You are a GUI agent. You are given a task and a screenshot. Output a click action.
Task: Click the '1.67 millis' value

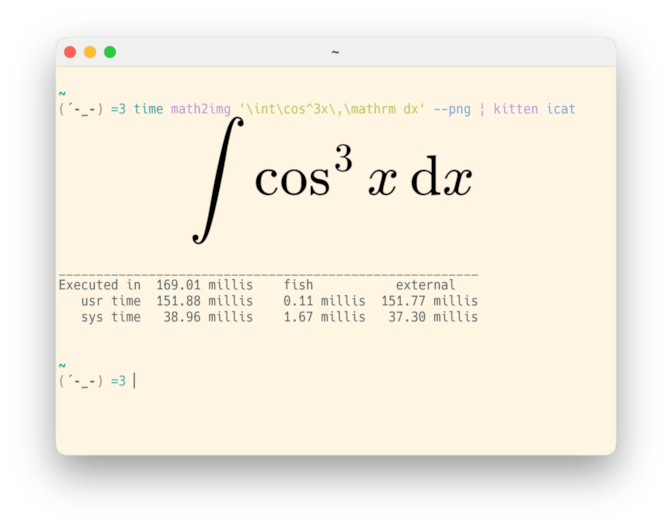324,317
